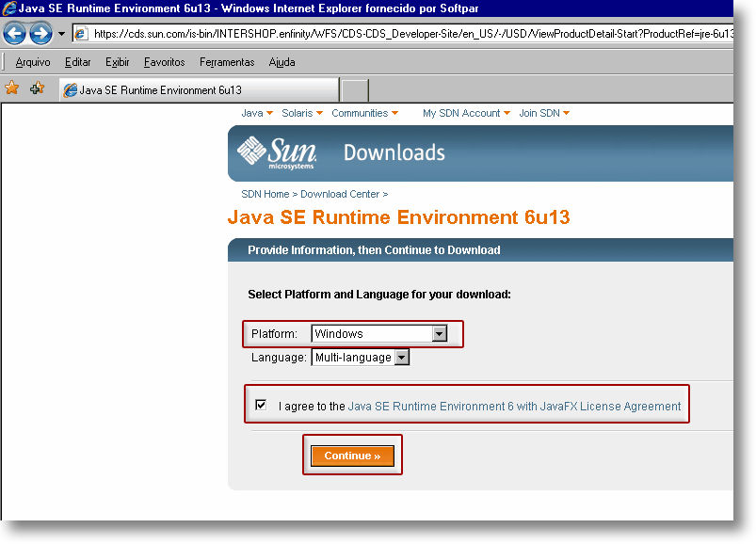The image size is (756, 544).
Task: Click the Add to Favorites icon
Action: 37,88
